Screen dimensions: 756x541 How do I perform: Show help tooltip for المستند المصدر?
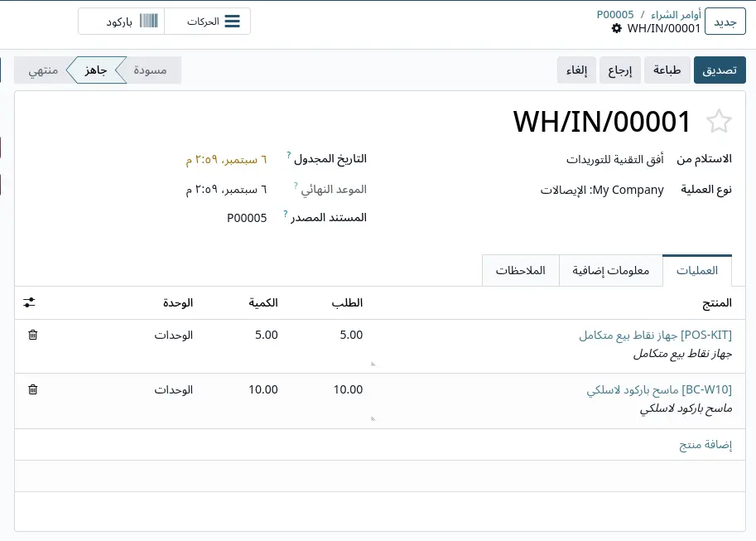(286, 214)
